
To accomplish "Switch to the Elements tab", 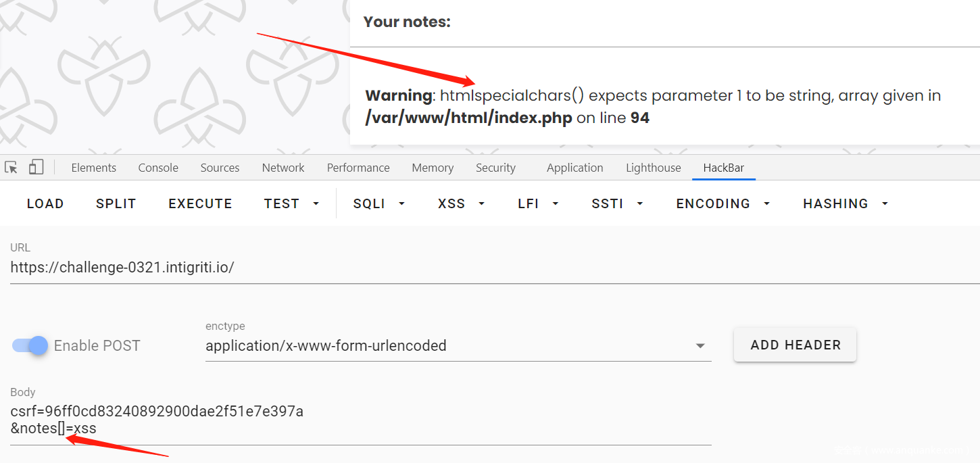I will pyautogui.click(x=93, y=168).
